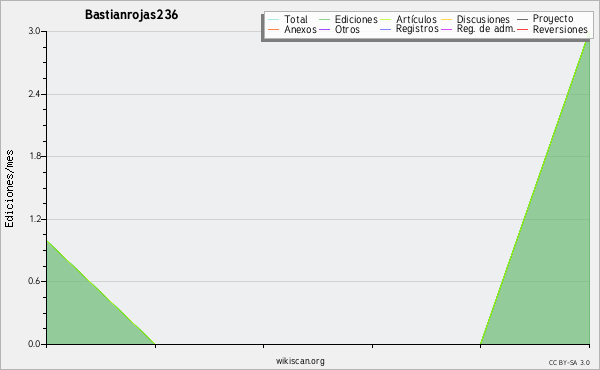Click the red Reversiones legend line

point(523,29)
